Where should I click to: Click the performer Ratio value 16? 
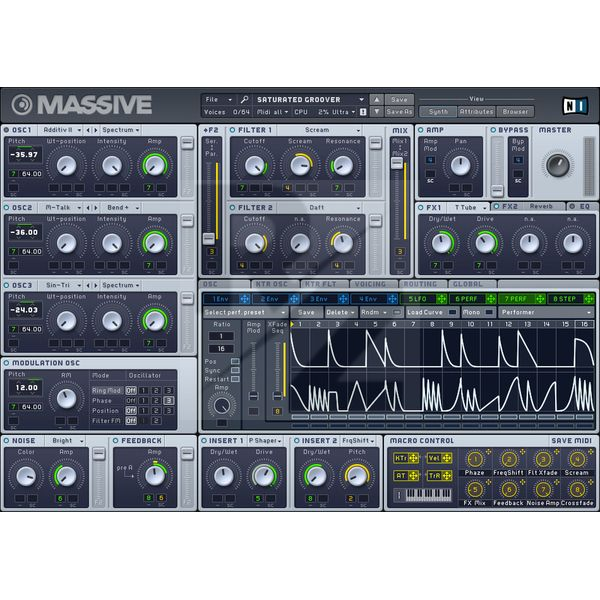tap(221, 349)
